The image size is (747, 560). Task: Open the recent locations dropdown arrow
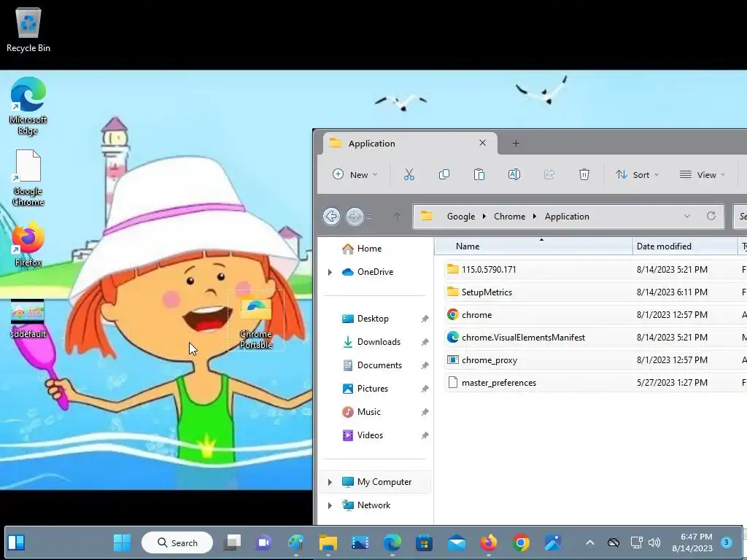pyautogui.click(x=368, y=216)
